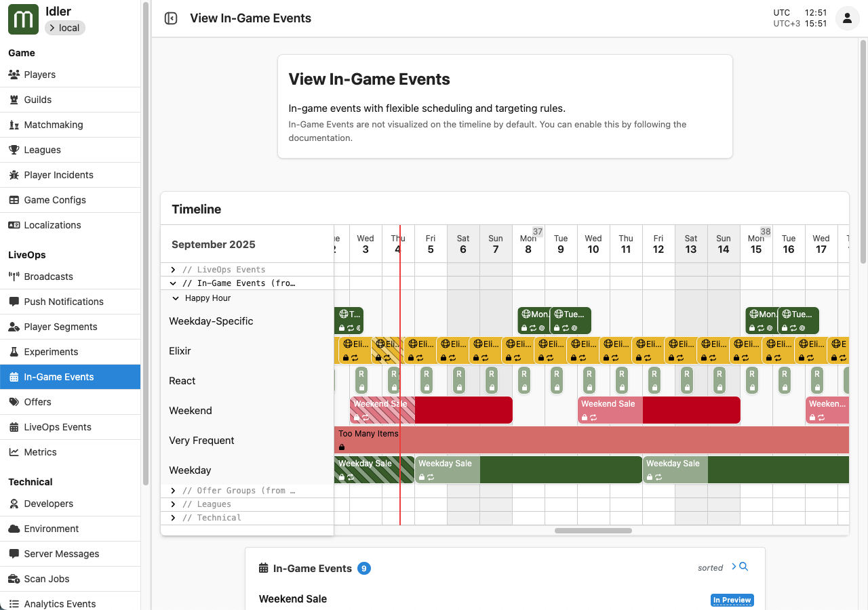Click the Guilds rook icon in sidebar
The height and width of the screenshot is (610, 868).
coord(14,100)
